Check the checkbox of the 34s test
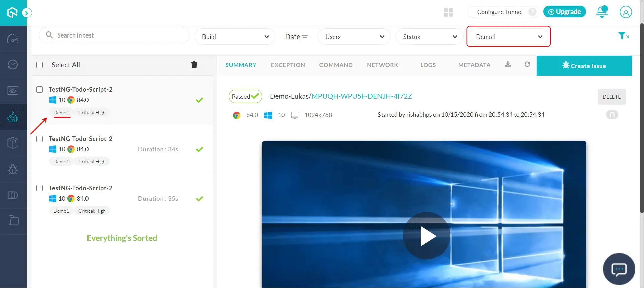Image resolution: width=644 pixels, height=288 pixels. [40, 139]
